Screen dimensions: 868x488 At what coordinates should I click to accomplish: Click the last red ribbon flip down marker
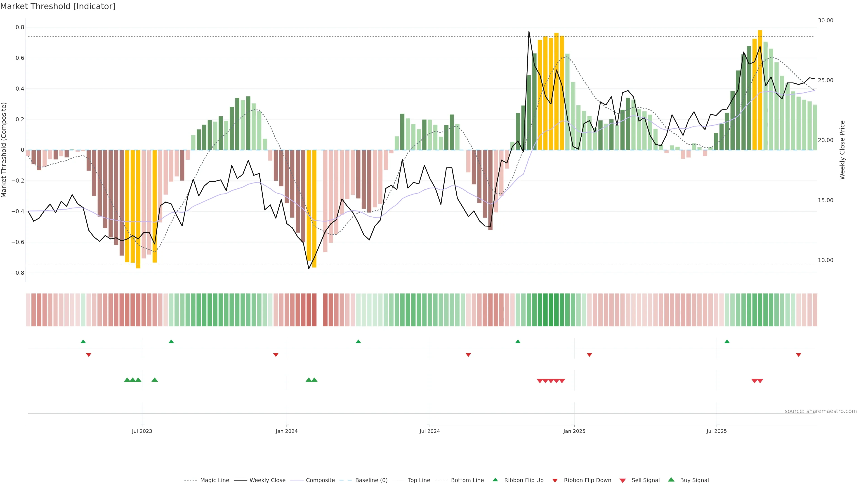pos(798,355)
